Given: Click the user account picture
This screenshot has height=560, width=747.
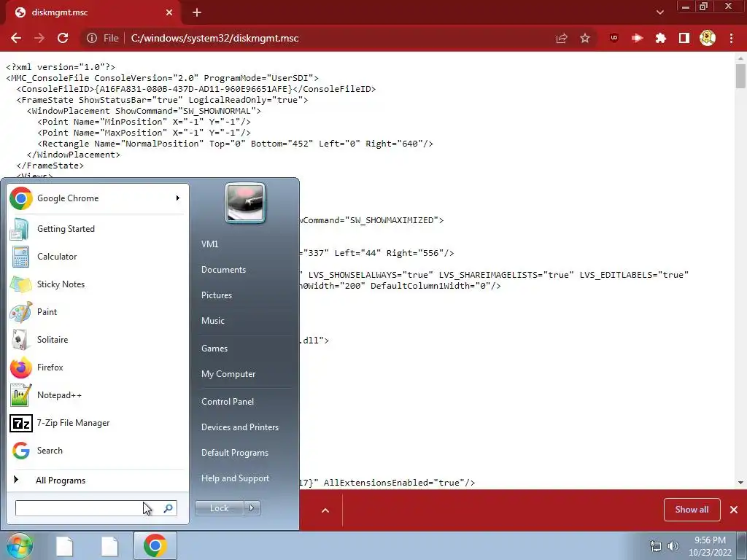Looking at the screenshot, I should click(x=245, y=203).
